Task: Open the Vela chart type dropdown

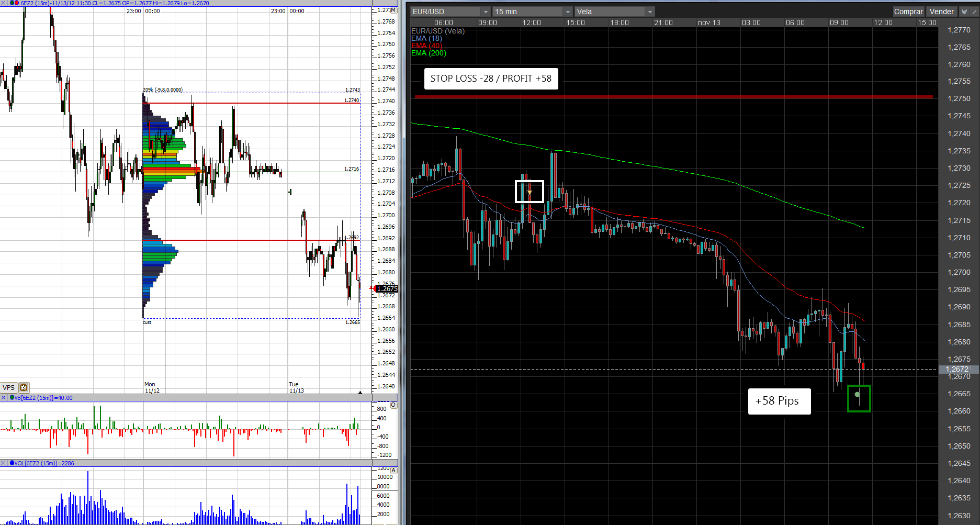Action: point(615,12)
